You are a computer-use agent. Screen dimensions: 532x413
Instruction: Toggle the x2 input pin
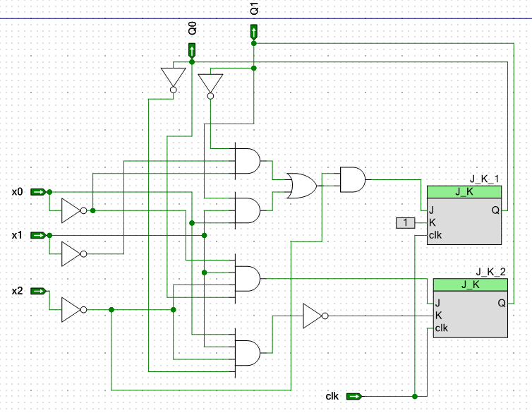tap(39, 290)
